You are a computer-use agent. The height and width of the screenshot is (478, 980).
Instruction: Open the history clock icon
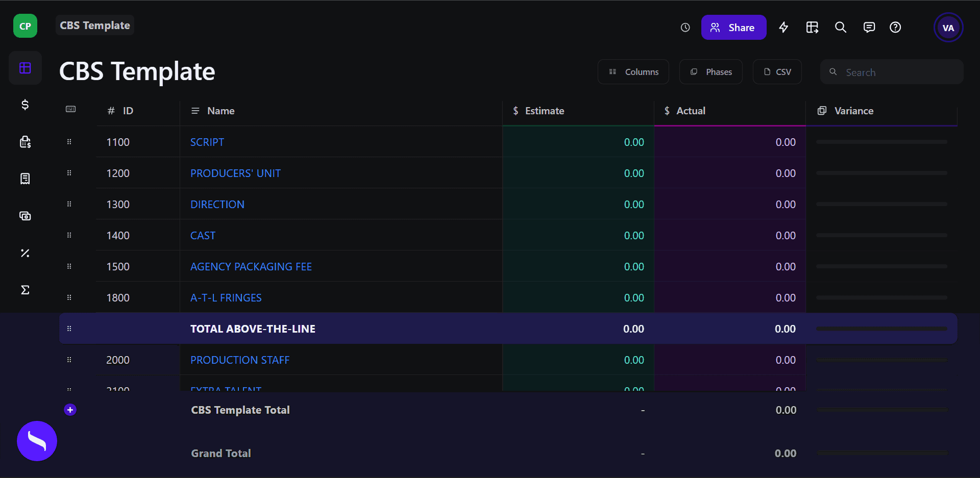click(685, 28)
